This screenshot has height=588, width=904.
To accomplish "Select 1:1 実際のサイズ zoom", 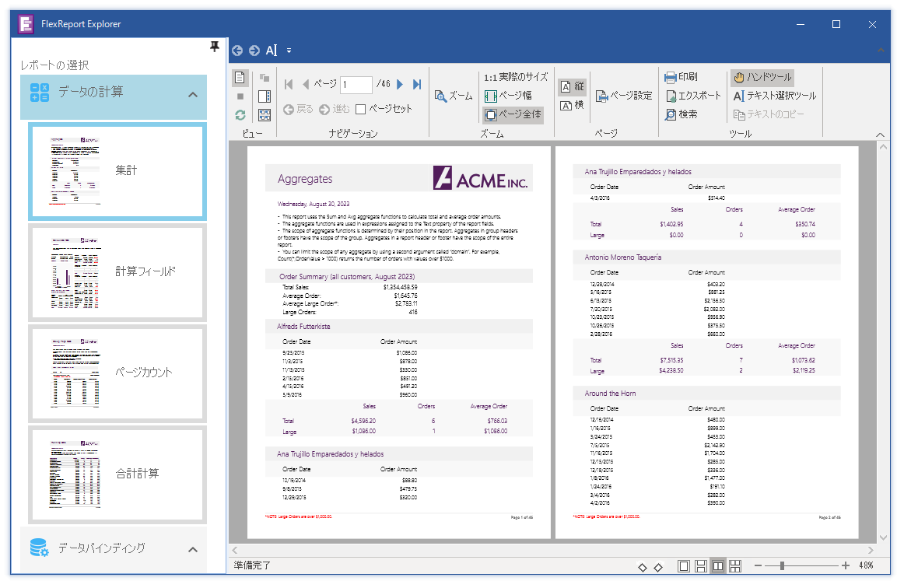I will pos(516,77).
